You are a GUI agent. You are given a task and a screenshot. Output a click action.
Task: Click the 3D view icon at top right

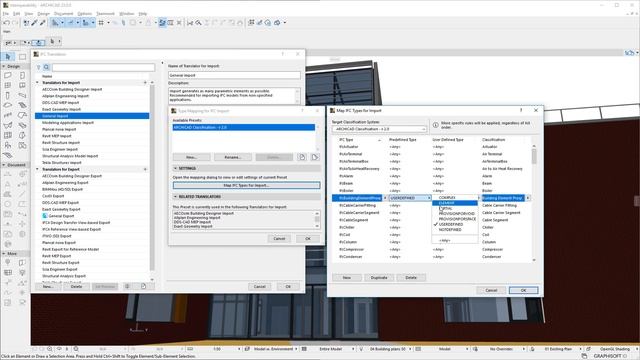pyautogui.click(x=629, y=53)
